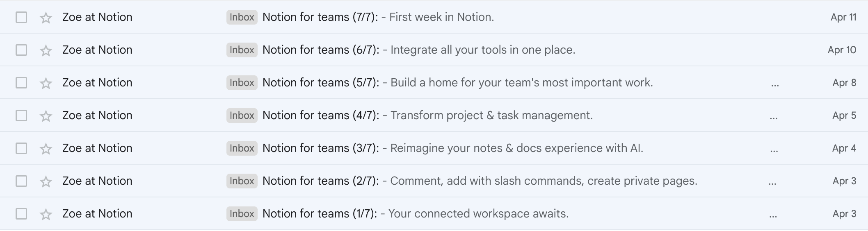
Task: Open the 'First week in Notion' email
Action: click(x=441, y=17)
